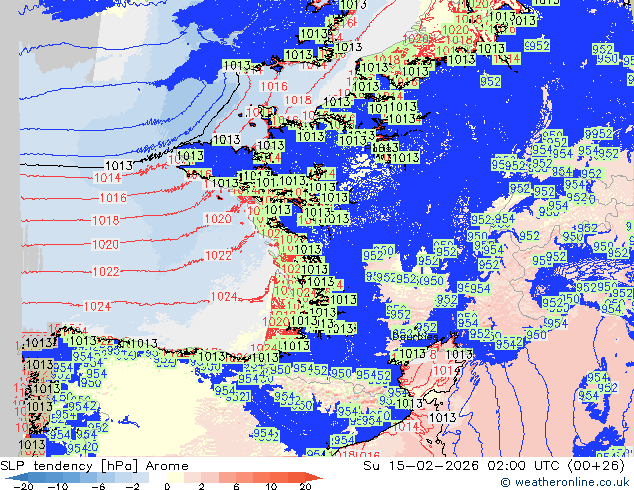Click the "-2" legend tick label

[132, 486]
